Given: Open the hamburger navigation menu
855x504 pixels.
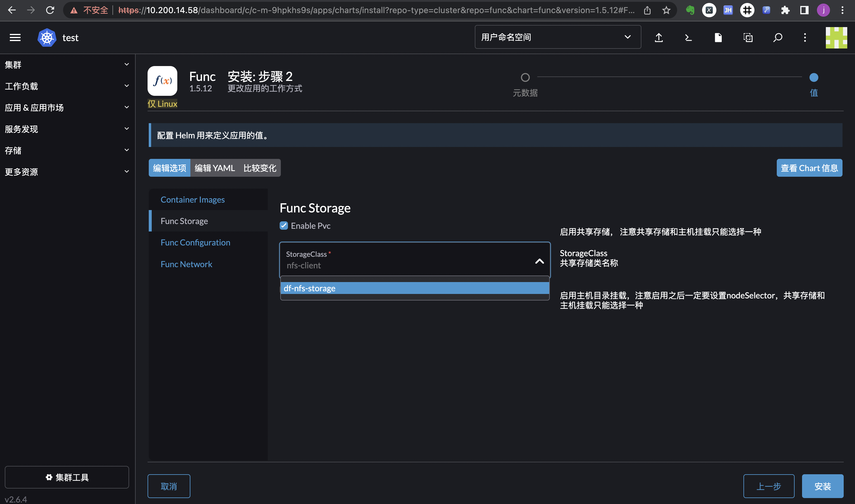Looking at the screenshot, I should coord(15,37).
